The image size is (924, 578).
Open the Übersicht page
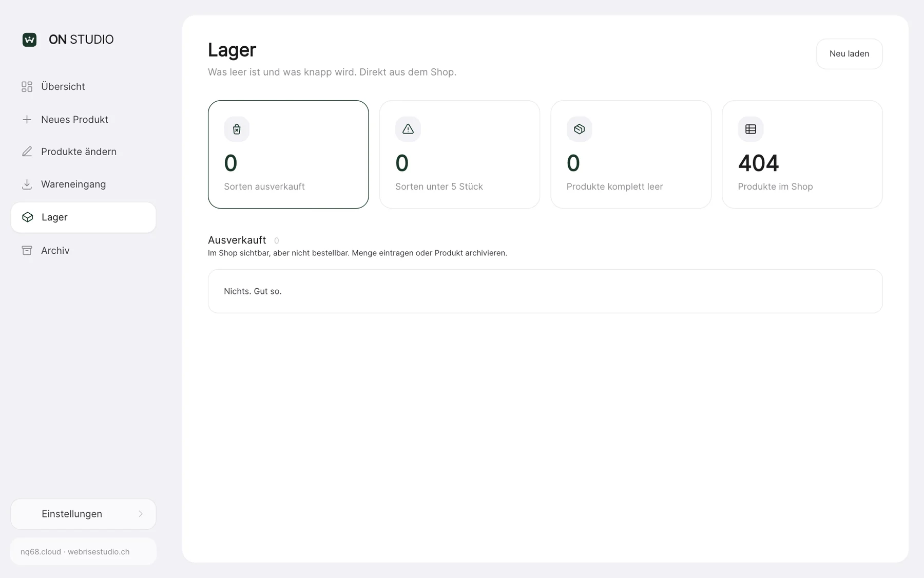[x=83, y=87]
